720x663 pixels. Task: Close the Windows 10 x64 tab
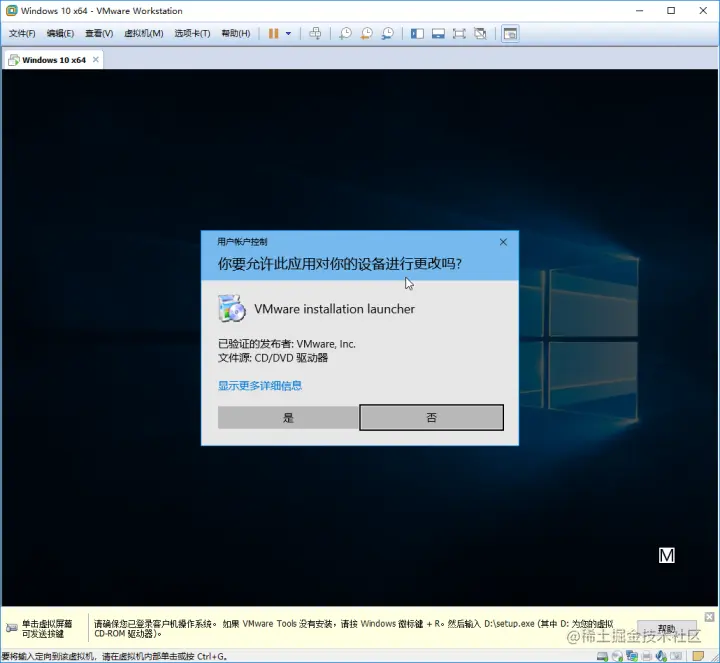coord(96,60)
